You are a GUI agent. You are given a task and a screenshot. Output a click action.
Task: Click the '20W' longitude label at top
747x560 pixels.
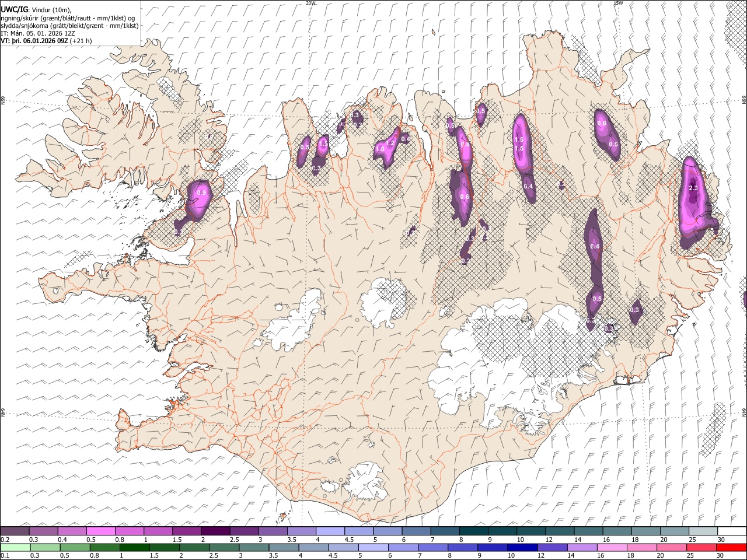coord(310,3)
